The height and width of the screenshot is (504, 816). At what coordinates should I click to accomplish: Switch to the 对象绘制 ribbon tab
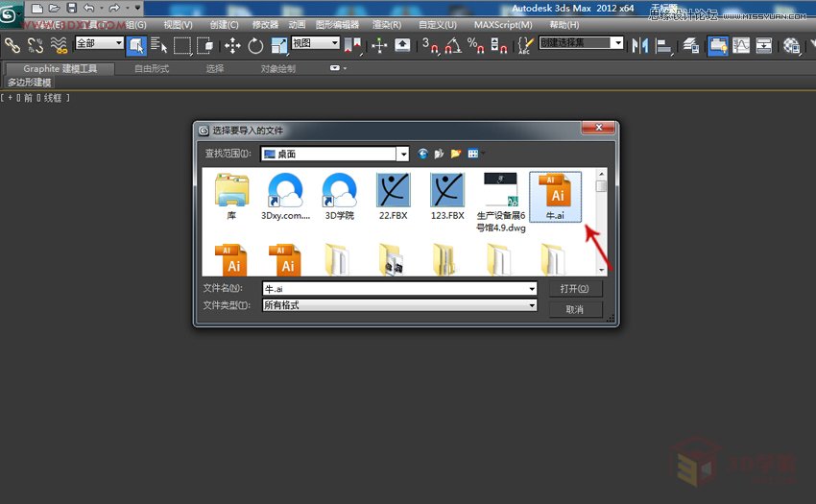277,69
